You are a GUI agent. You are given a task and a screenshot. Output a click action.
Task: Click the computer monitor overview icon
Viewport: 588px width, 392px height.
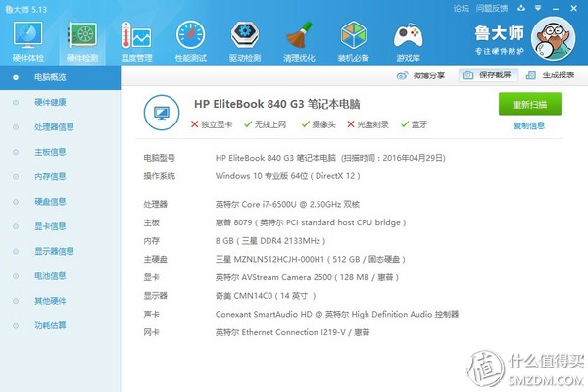point(162,113)
